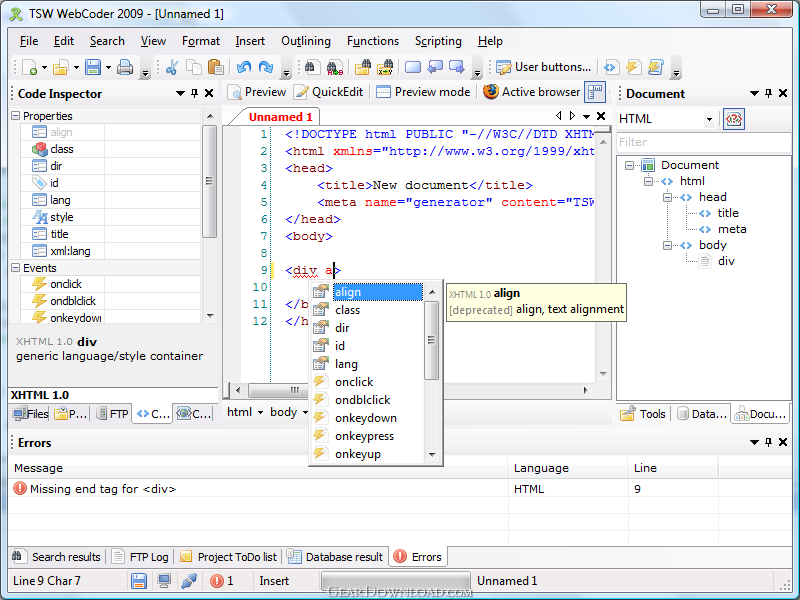Click the QuickEdit button
Viewport: 800px width, 600px height.
coord(329,92)
